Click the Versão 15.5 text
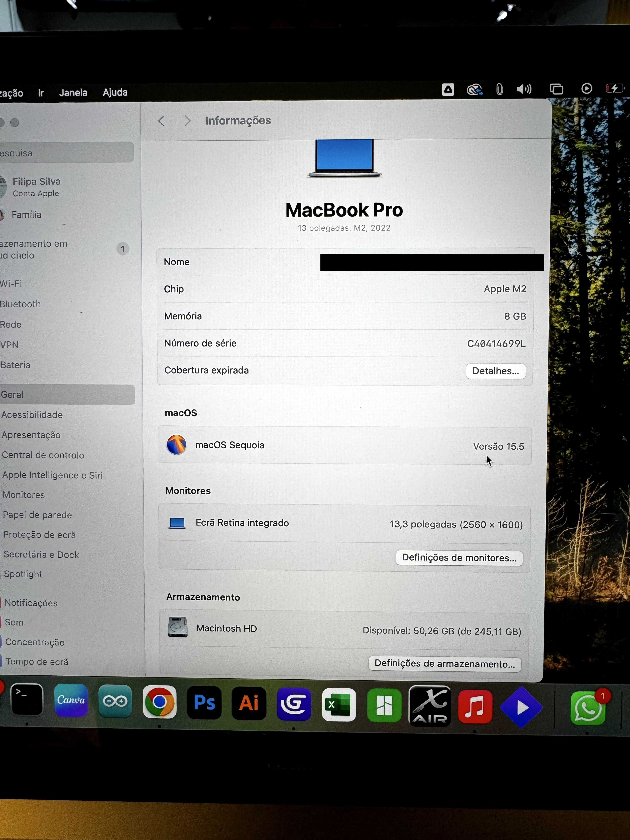Image resolution: width=630 pixels, height=840 pixels. point(498,446)
